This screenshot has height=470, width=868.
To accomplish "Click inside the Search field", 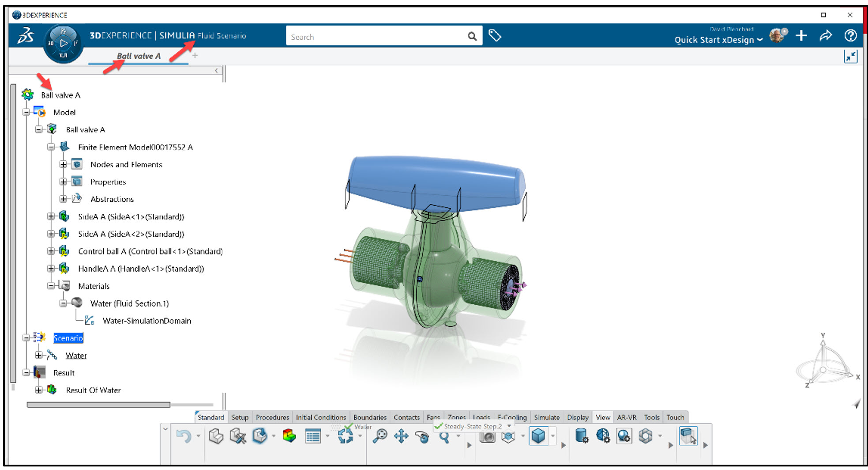I will tap(380, 36).
